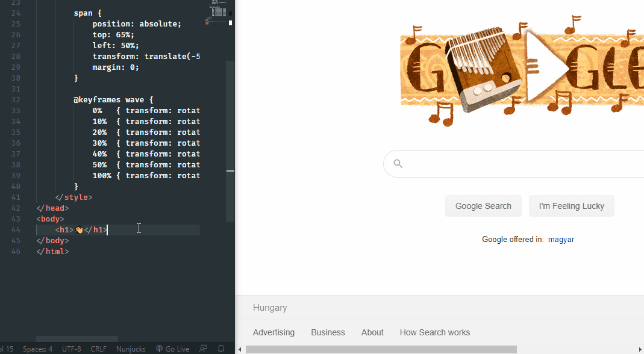The image size is (644, 354).
Task: Click the closing </html> tag
Action: [x=52, y=251]
